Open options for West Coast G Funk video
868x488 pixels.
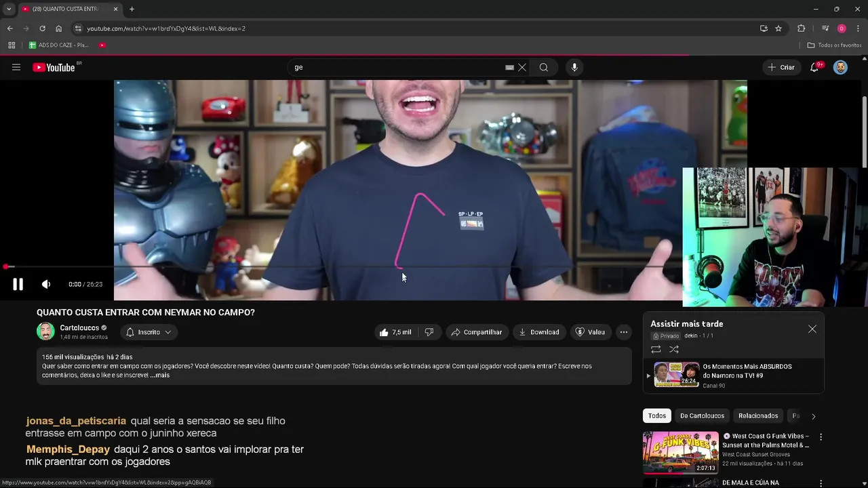[x=821, y=437]
